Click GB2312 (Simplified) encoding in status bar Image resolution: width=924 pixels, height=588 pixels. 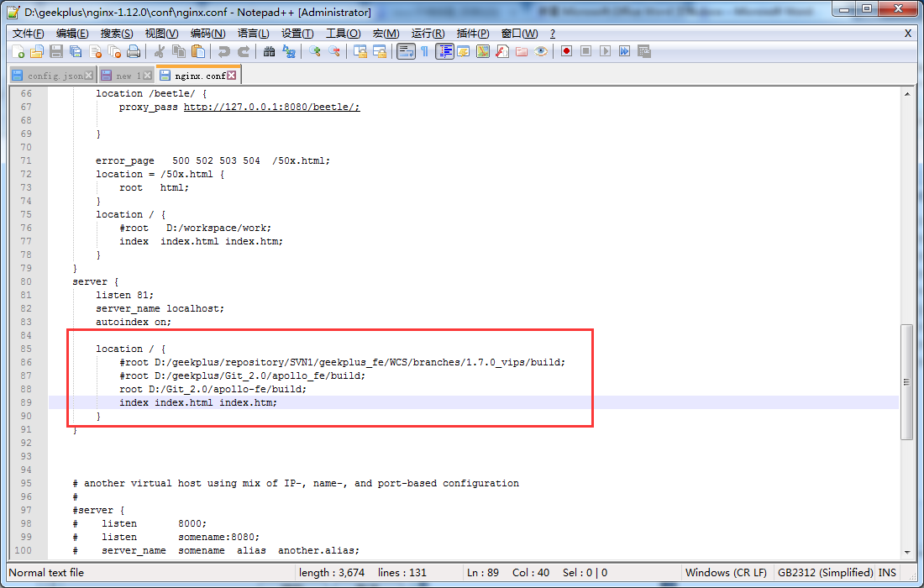[825, 573]
